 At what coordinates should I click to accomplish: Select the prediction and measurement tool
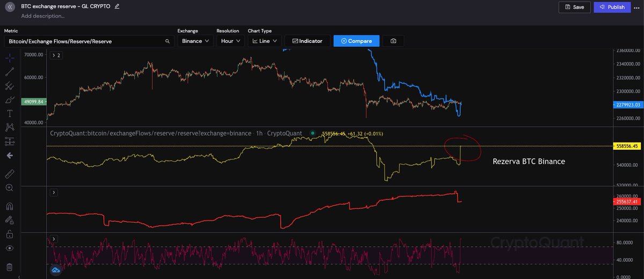click(10, 142)
